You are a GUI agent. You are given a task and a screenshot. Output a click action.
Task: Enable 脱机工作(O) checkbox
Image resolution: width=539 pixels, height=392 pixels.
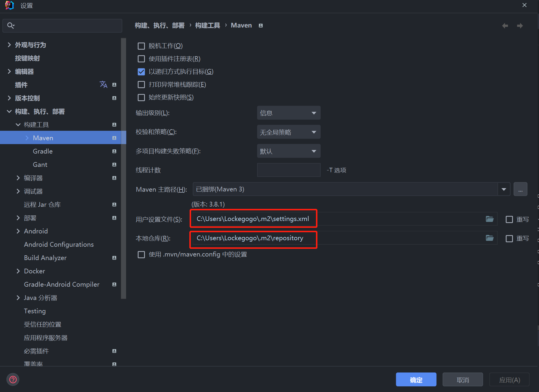(x=141, y=46)
